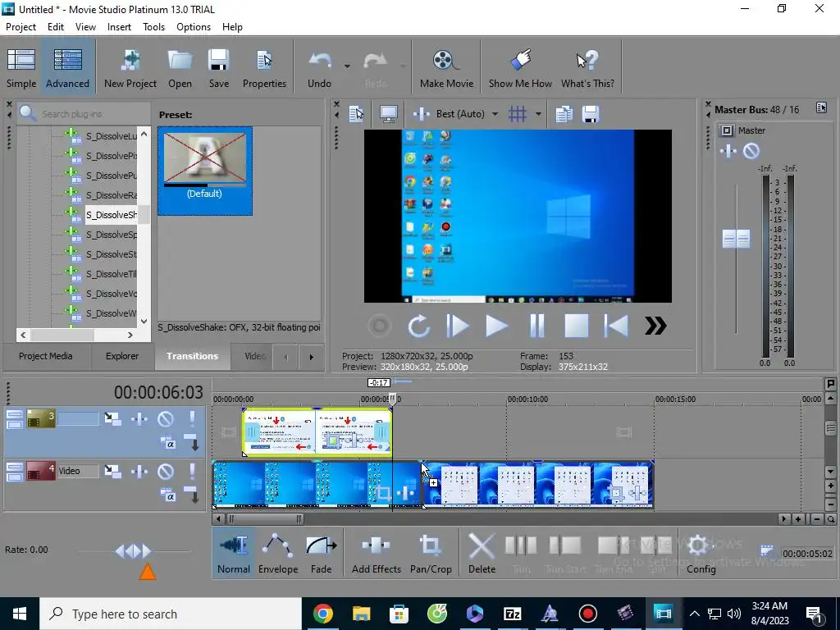
Task: Play from start in preview
Action: coord(458,326)
